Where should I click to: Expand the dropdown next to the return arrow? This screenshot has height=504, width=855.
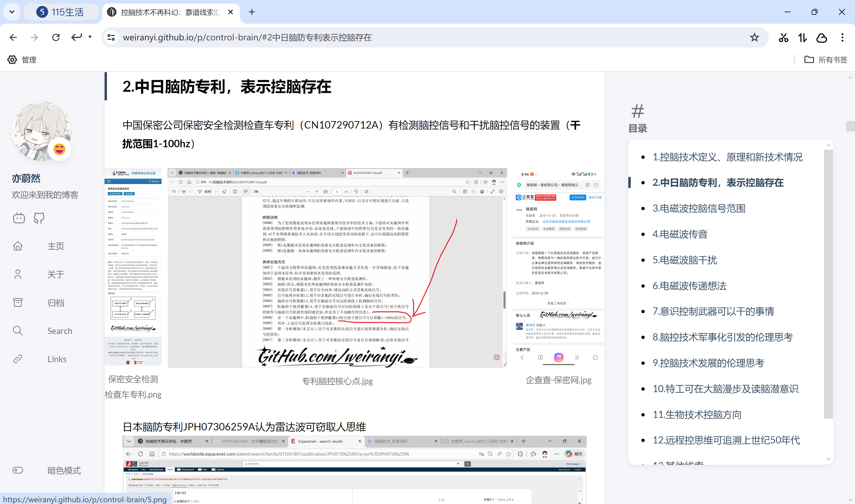pos(89,37)
